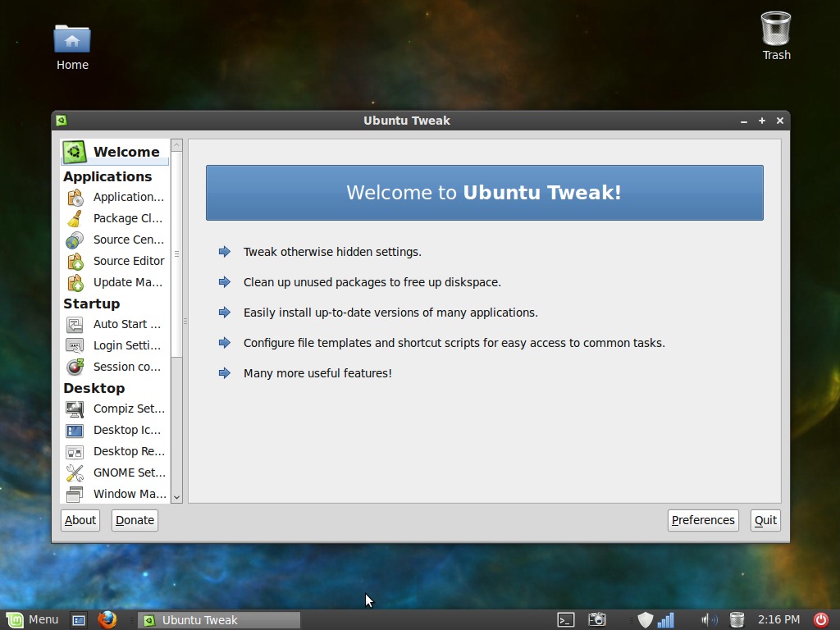This screenshot has width=840, height=630.
Task: Select 'Login Setti...' label in the sidebar
Action: [x=127, y=345]
